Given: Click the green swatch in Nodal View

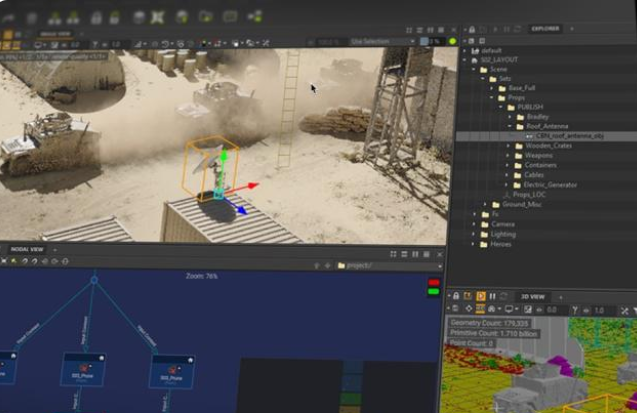Looking at the screenshot, I should [434, 291].
